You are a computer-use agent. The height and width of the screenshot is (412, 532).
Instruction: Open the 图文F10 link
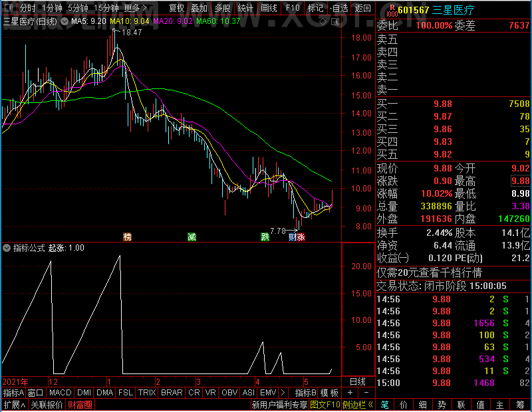325,405
